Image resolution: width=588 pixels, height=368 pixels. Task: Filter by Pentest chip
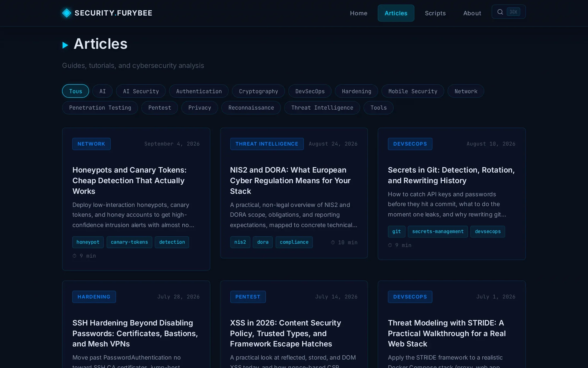point(160,108)
